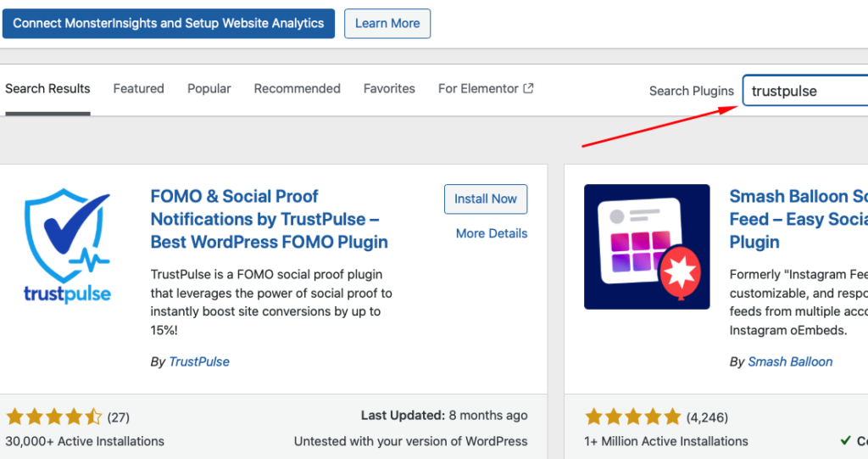Viewport: 868px width, 459px height.
Task: Click the external link icon beside For Elementor
Action: point(529,88)
